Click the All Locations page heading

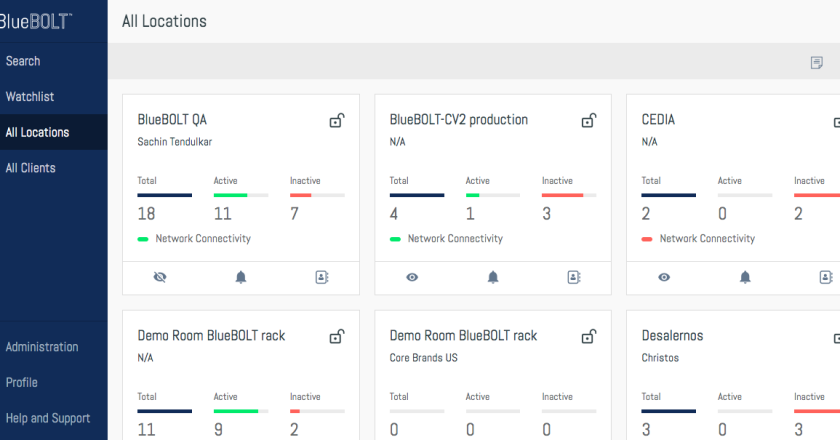pos(164,21)
